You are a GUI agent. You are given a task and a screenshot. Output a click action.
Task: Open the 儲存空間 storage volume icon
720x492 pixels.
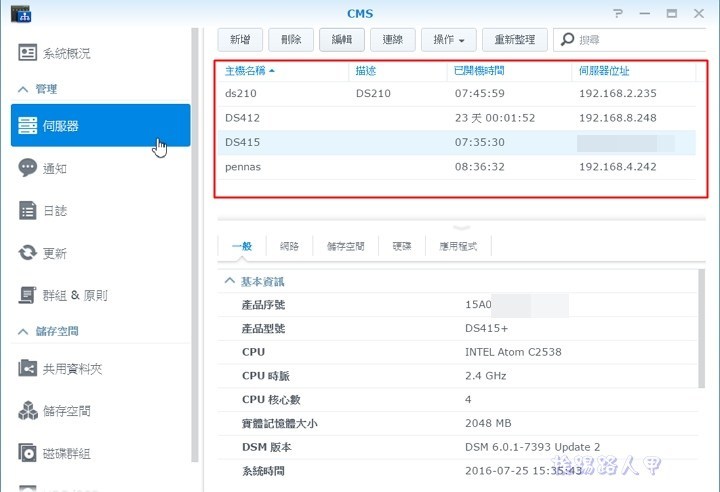[x=28, y=411]
